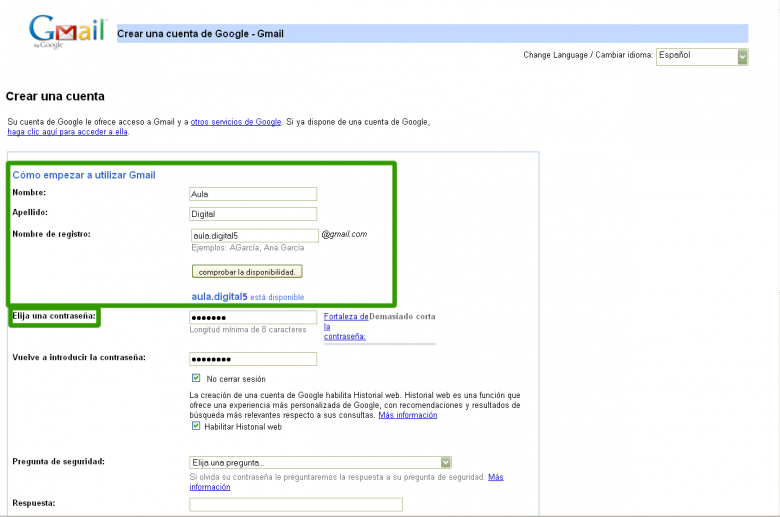This screenshot has width=780, height=517.
Task: Click the 'Crear una cuenta' heading
Action: coord(55,96)
